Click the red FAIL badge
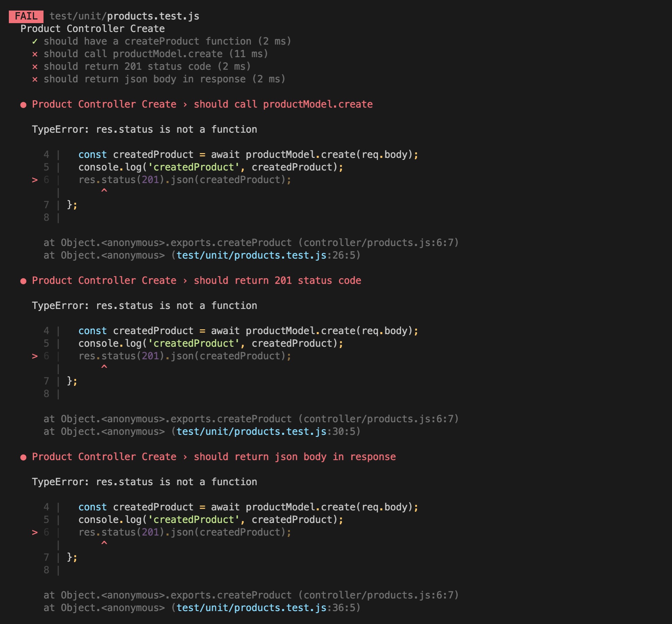This screenshot has height=624, width=672. pyautogui.click(x=26, y=16)
